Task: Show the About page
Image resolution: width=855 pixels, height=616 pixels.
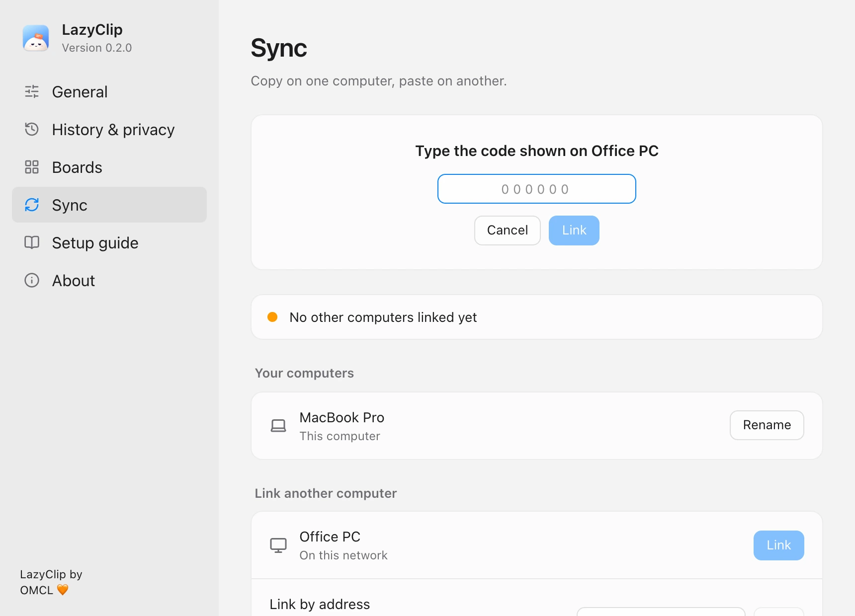Action: point(109,280)
